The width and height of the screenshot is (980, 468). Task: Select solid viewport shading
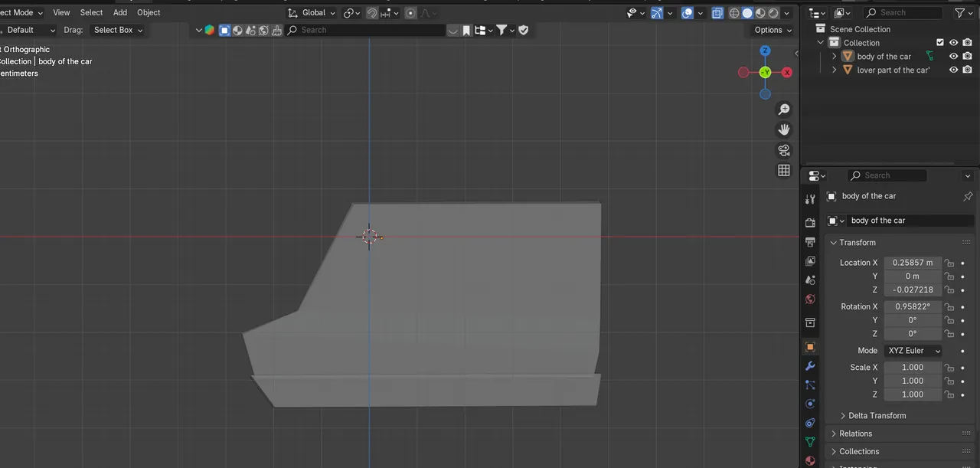(x=747, y=13)
